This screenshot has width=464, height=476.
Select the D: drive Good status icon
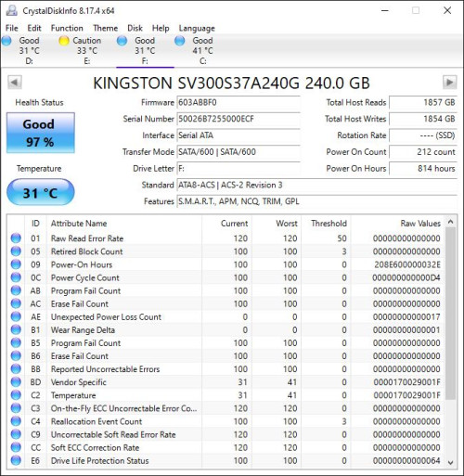click(x=6, y=41)
